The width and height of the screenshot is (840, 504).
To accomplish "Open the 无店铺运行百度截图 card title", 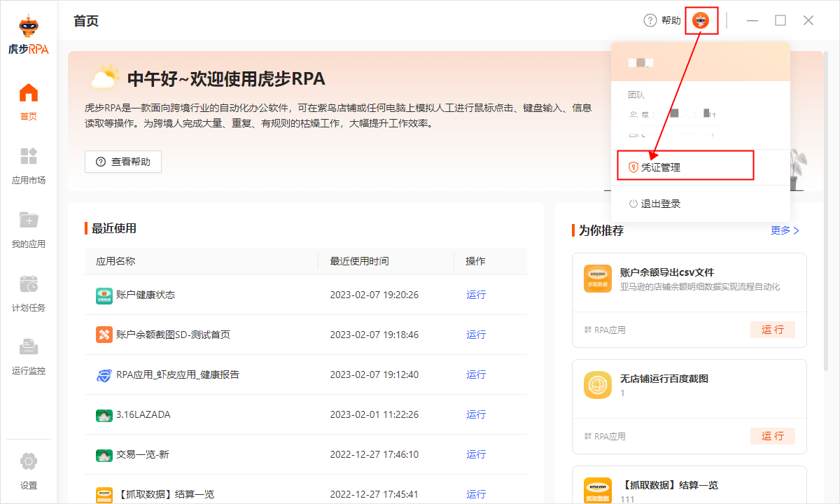I will coord(664,379).
